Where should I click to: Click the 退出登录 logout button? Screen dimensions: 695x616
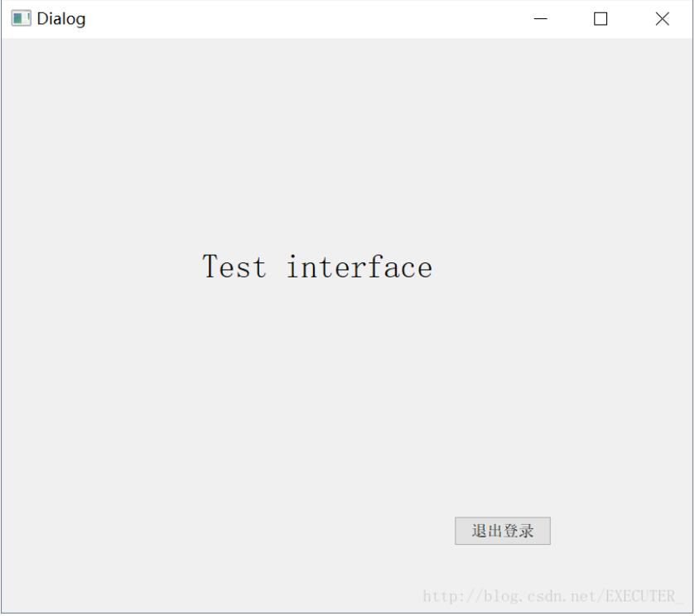[x=502, y=532]
